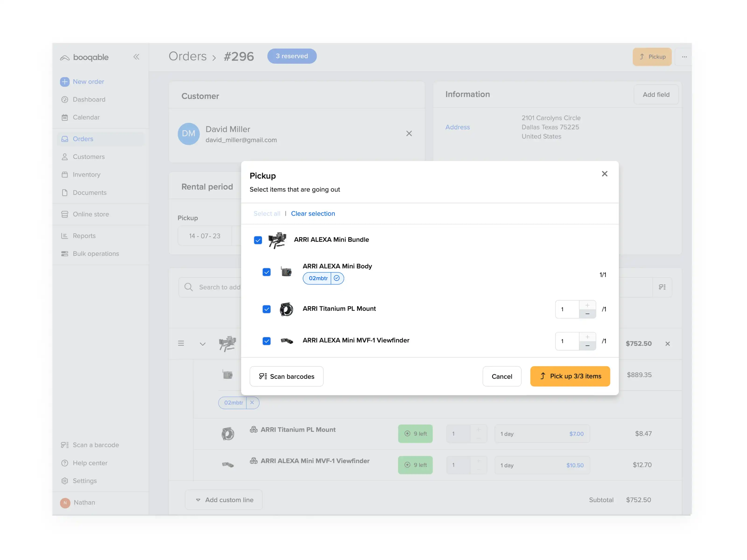Image resolution: width=747 pixels, height=560 pixels.
Task: Click the Clear selection link
Action: pyautogui.click(x=313, y=213)
